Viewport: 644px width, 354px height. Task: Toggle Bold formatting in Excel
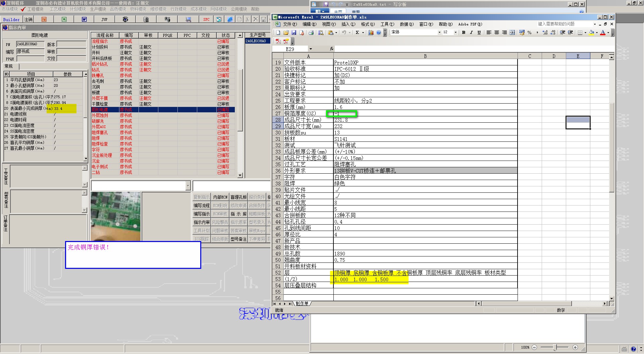tap(464, 33)
